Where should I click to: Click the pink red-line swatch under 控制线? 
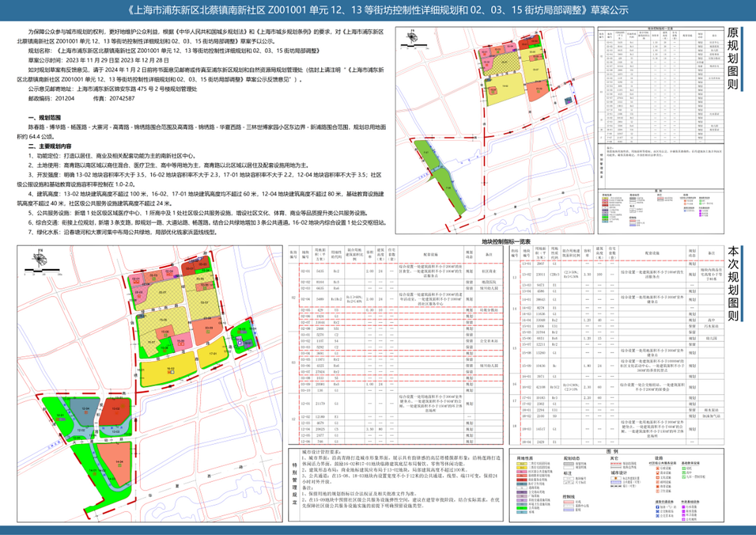click(568, 502)
